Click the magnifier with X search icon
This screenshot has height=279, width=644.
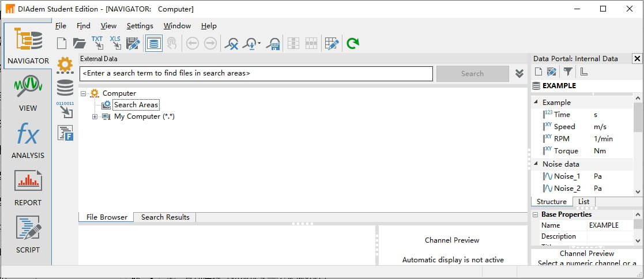tap(232, 43)
